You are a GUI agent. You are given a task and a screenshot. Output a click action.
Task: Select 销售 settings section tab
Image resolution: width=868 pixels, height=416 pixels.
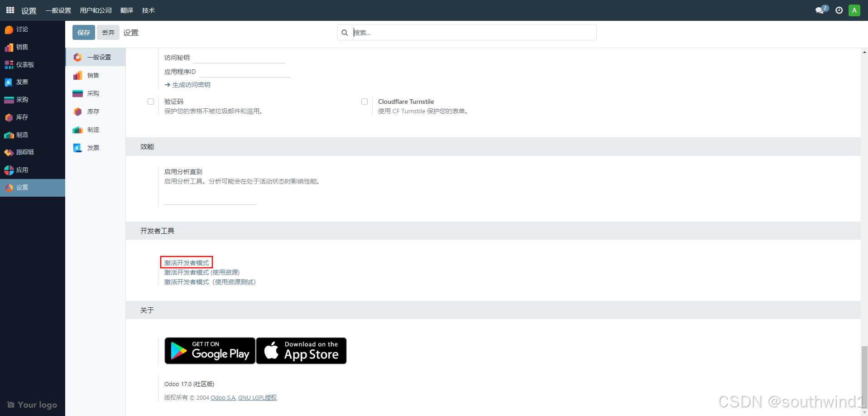click(x=96, y=75)
